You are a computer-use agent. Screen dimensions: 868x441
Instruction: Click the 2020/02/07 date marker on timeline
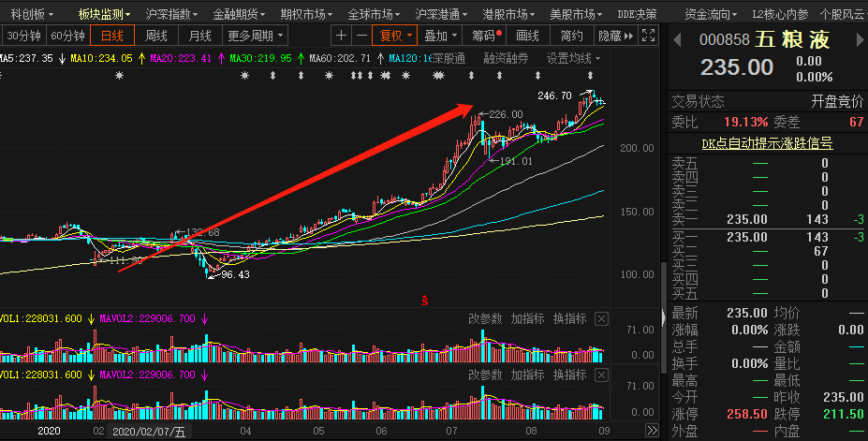tap(149, 432)
